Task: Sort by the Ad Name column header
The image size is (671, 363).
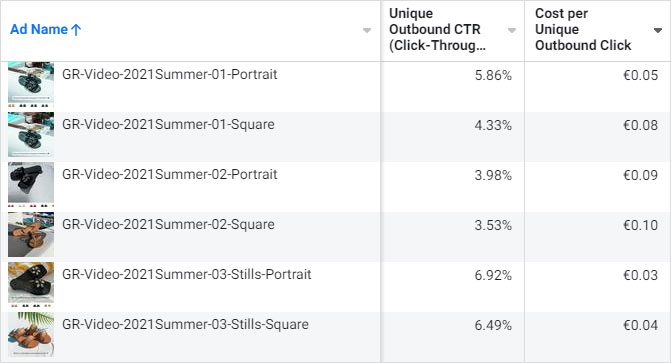Action: (39, 30)
